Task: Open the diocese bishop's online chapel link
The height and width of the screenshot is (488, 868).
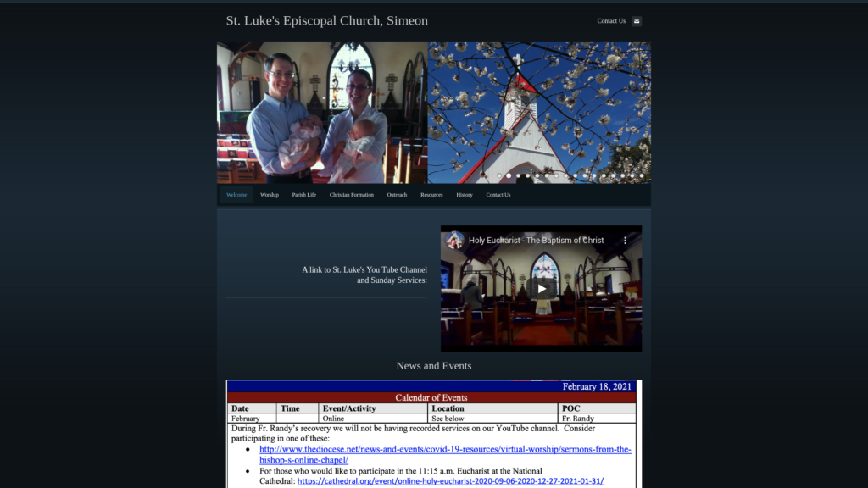Action: point(445,450)
